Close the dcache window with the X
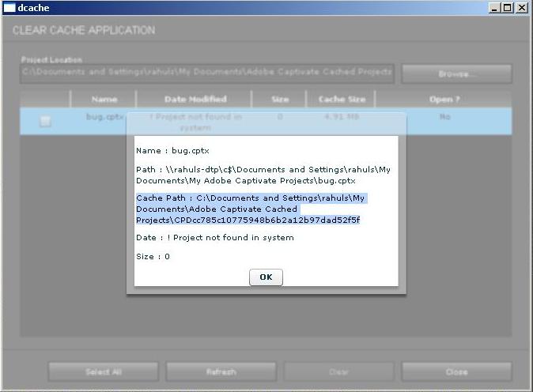Image resolution: width=533 pixels, height=392 pixels. tap(522, 7)
